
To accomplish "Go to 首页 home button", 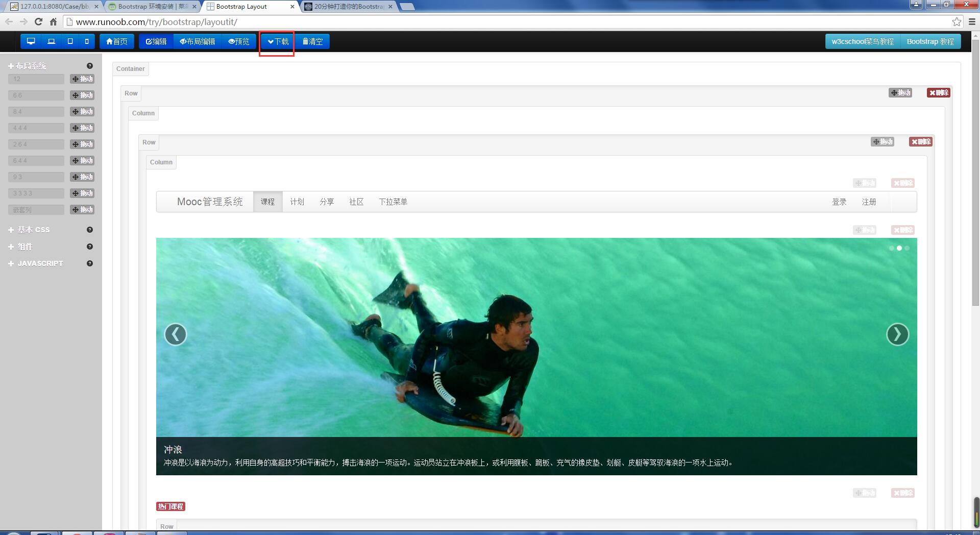I will 117,41.
